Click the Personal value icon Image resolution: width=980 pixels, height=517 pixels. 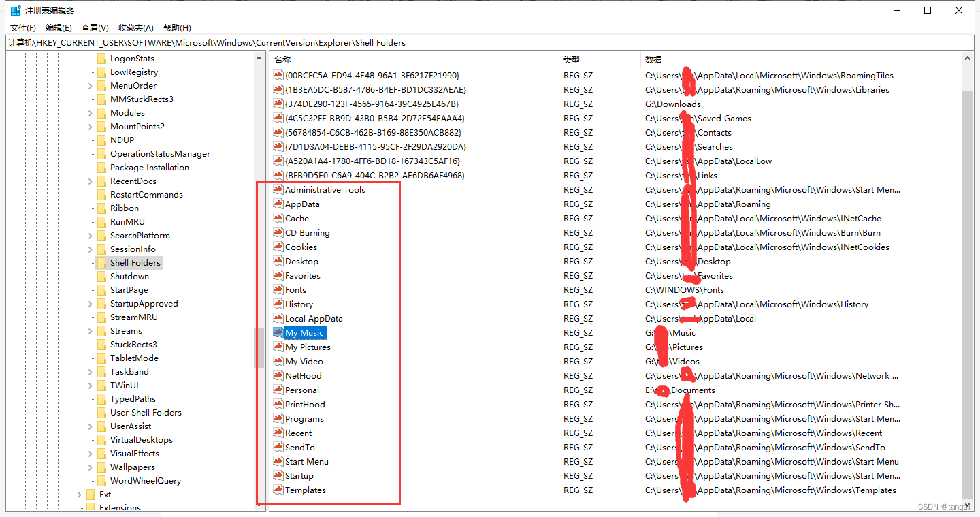click(278, 390)
